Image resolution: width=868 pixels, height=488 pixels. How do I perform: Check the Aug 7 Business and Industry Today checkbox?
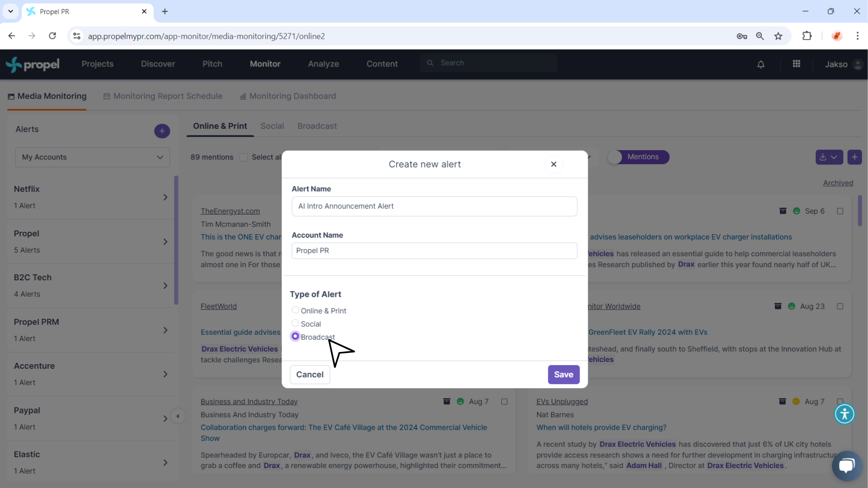tap(505, 401)
